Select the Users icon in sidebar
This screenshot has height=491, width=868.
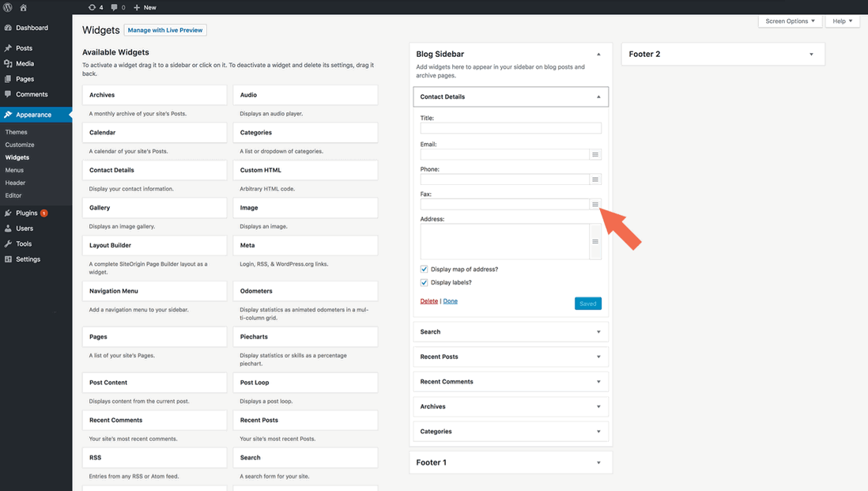[8, 228]
